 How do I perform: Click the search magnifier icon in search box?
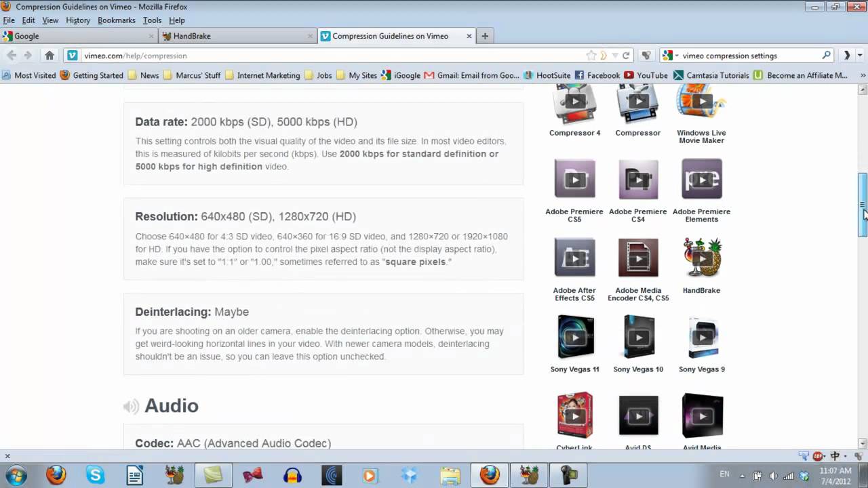pos(826,56)
